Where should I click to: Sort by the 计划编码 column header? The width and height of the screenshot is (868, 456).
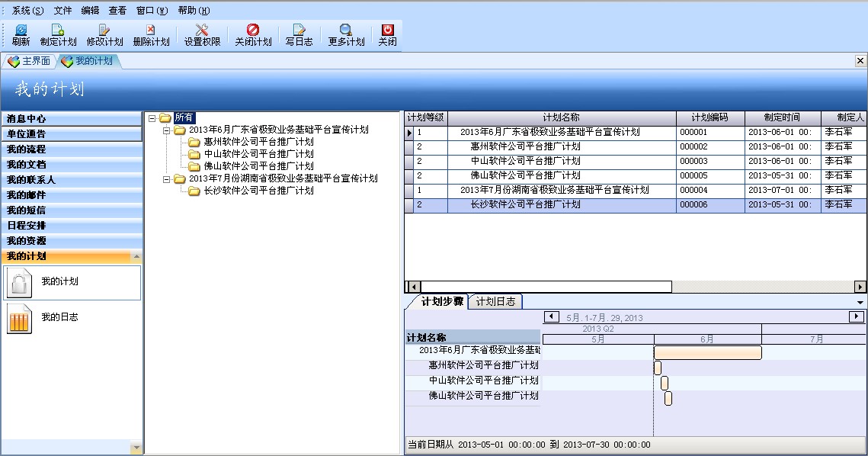710,117
